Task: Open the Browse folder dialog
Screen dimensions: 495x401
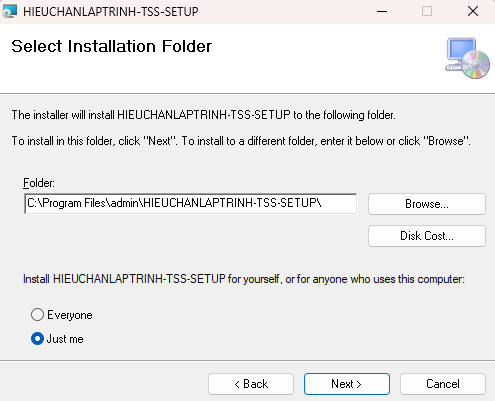Action: coord(427,204)
